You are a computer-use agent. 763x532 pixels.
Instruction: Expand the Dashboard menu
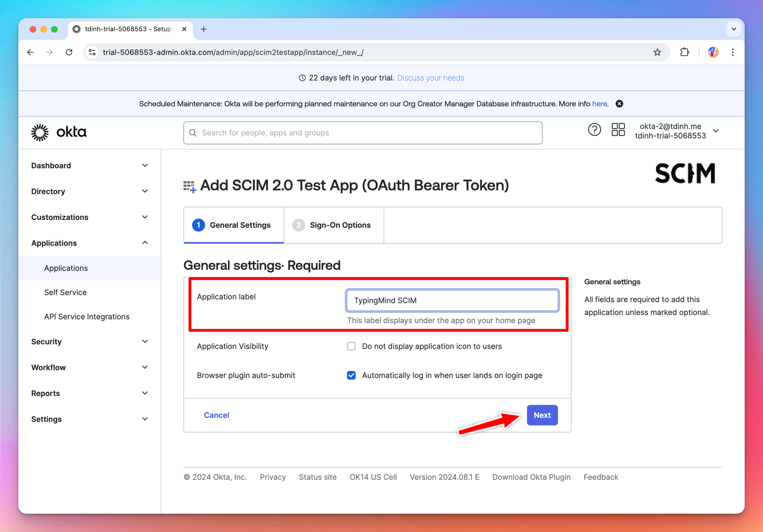click(89, 166)
